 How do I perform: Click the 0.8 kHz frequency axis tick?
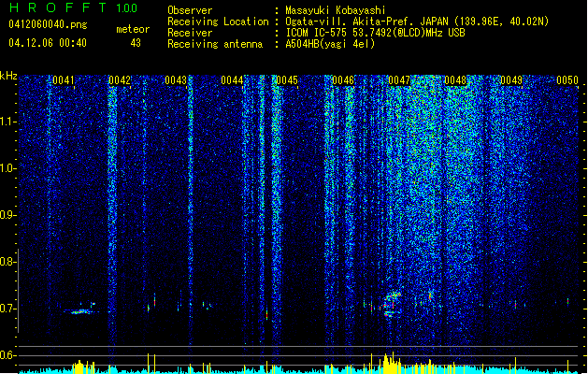click(x=8, y=262)
